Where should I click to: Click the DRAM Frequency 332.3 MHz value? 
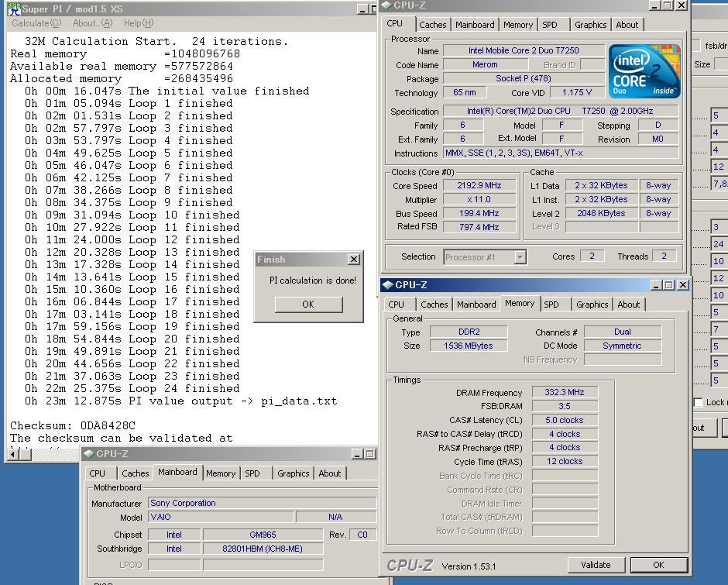click(565, 392)
